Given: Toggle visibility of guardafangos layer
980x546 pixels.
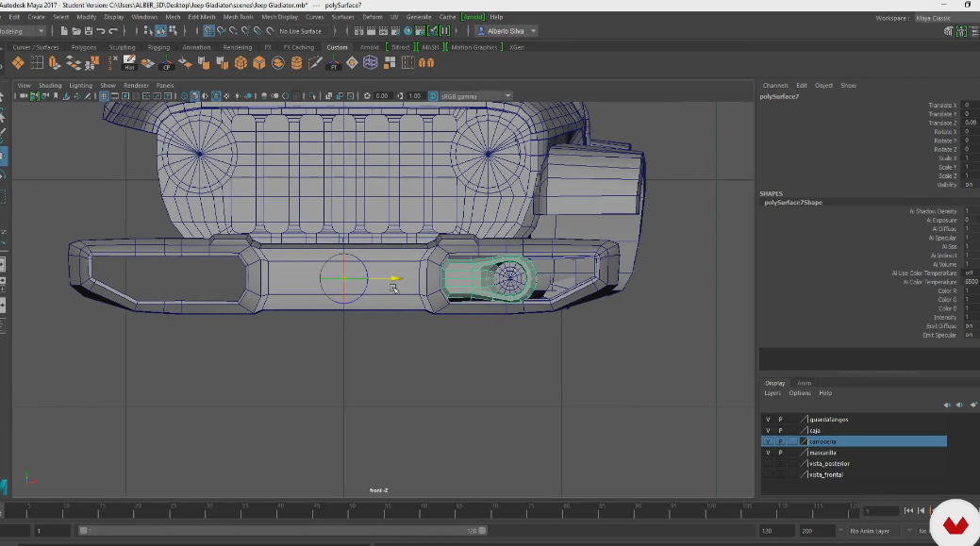Looking at the screenshot, I should pos(768,419).
